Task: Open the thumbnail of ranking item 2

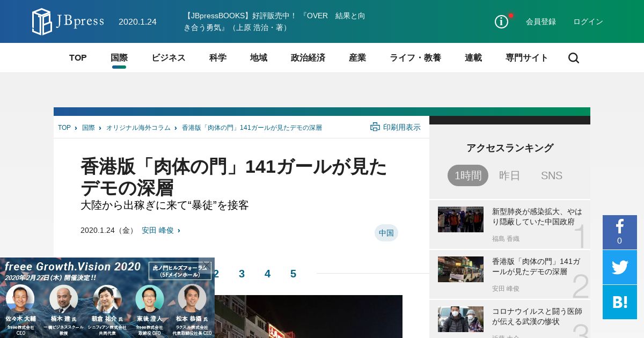Action: (x=460, y=269)
